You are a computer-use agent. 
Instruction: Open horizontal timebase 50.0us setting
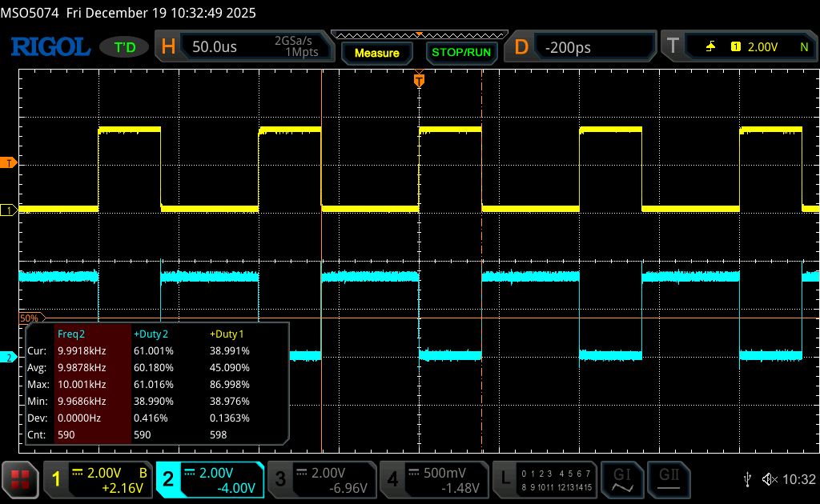pyautogui.click(x=244, y=47)
